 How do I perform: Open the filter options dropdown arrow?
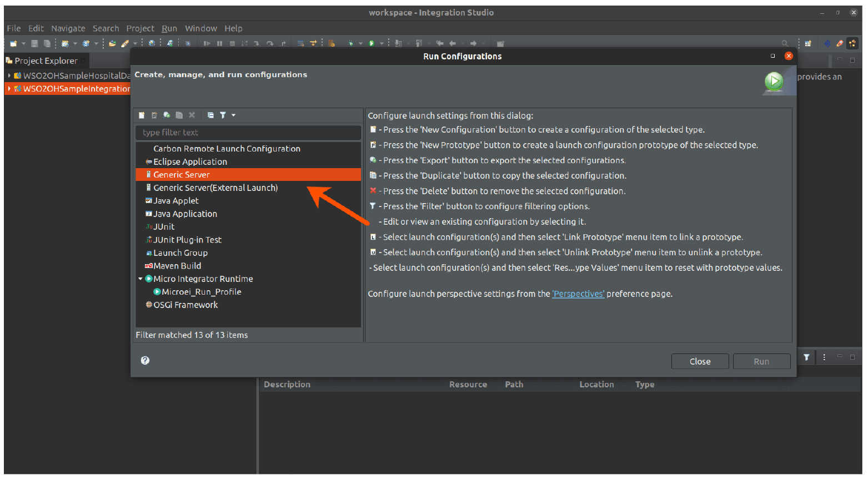(233, 115)
